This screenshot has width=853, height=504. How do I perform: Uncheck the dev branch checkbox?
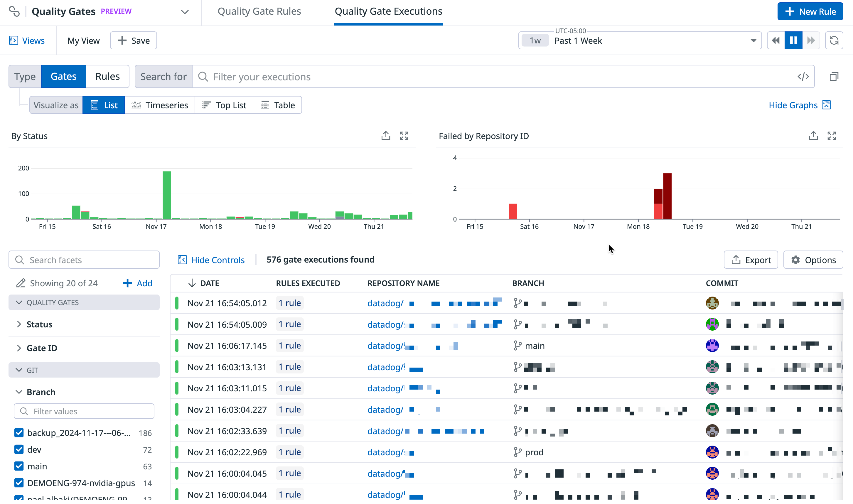tap(19, 449)
